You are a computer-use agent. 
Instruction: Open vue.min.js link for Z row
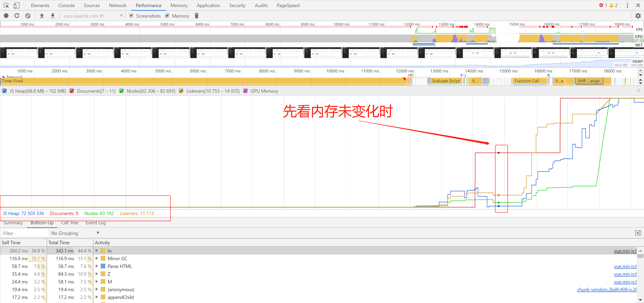coord(625,274)
